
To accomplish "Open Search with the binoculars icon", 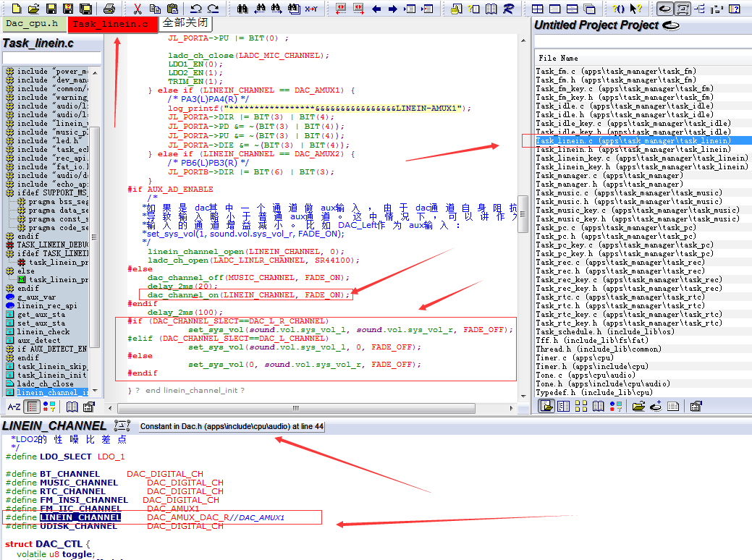I will point(242,9).
